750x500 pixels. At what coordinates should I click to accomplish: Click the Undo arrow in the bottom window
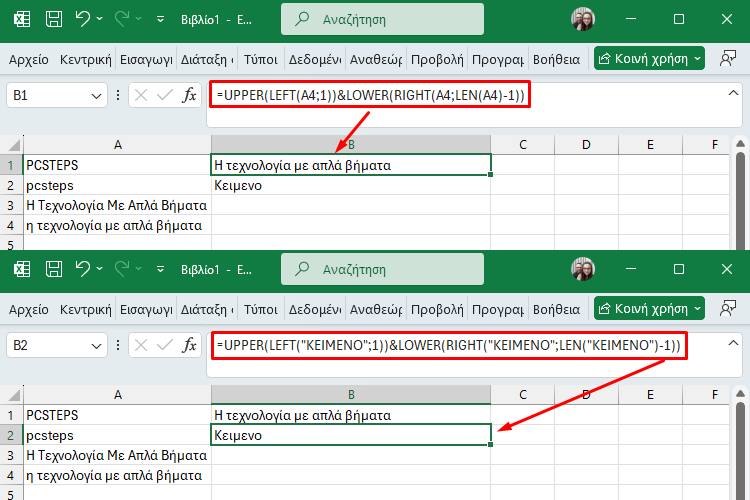click(83, 268)
